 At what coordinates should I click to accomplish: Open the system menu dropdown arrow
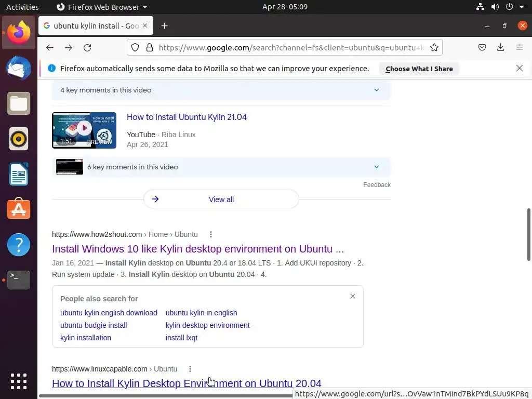522,7
